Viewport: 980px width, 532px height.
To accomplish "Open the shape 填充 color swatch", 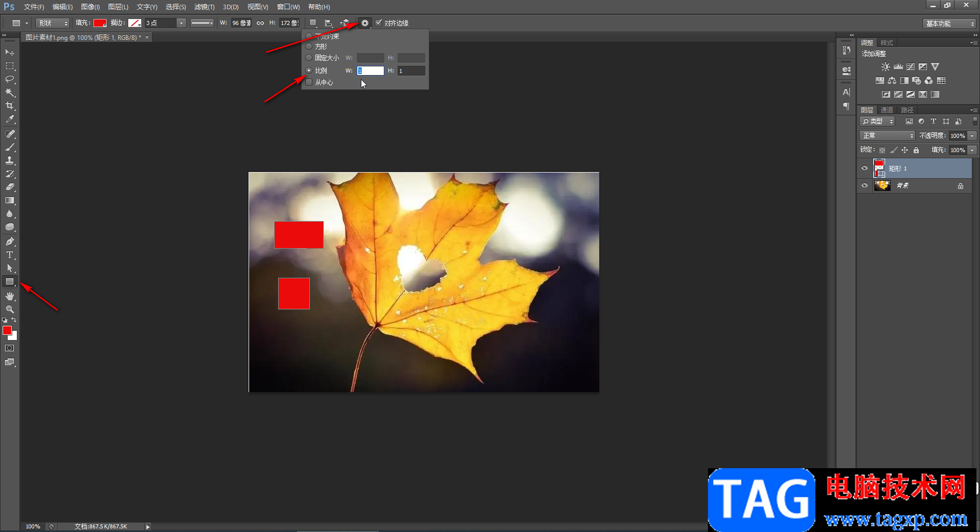I will coord(100,23).
